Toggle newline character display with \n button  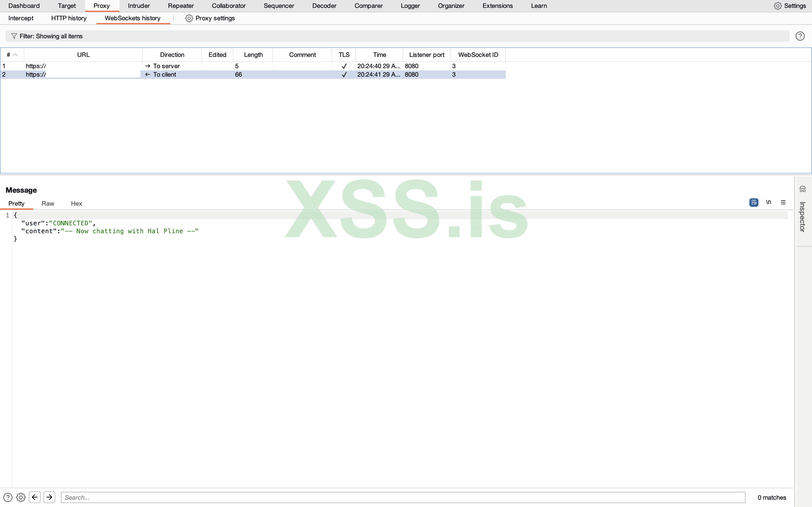(769, 202)
